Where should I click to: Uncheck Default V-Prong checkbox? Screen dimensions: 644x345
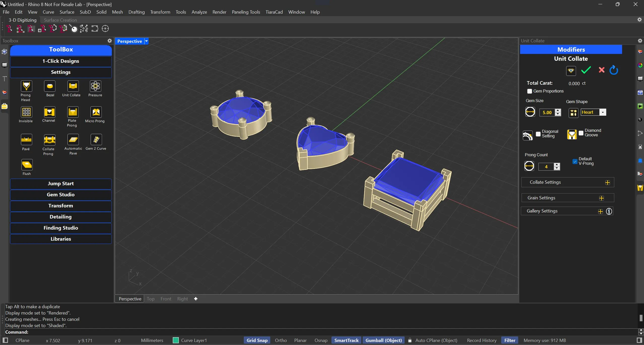[575, 161]
